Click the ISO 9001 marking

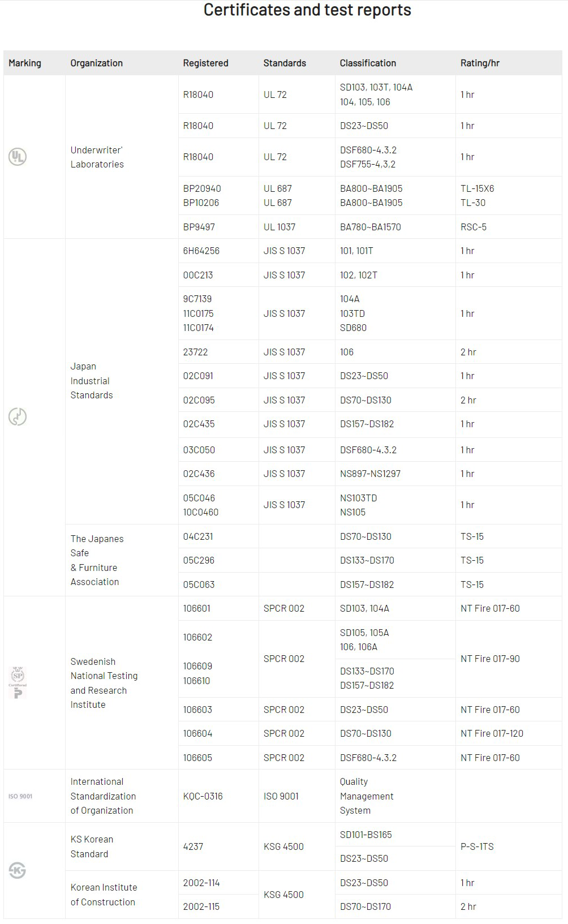tap(20, 796)
